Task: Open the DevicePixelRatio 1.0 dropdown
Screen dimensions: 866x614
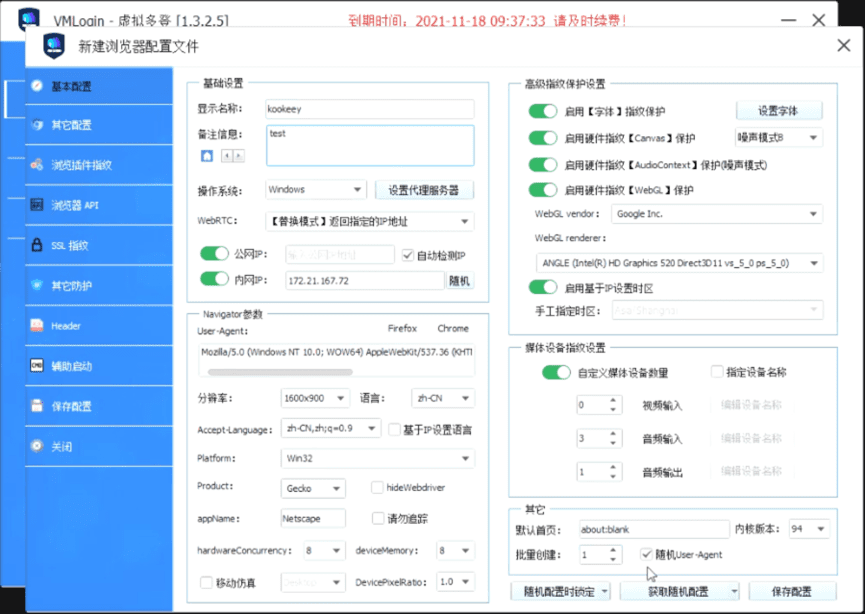Action: (455, 581)
